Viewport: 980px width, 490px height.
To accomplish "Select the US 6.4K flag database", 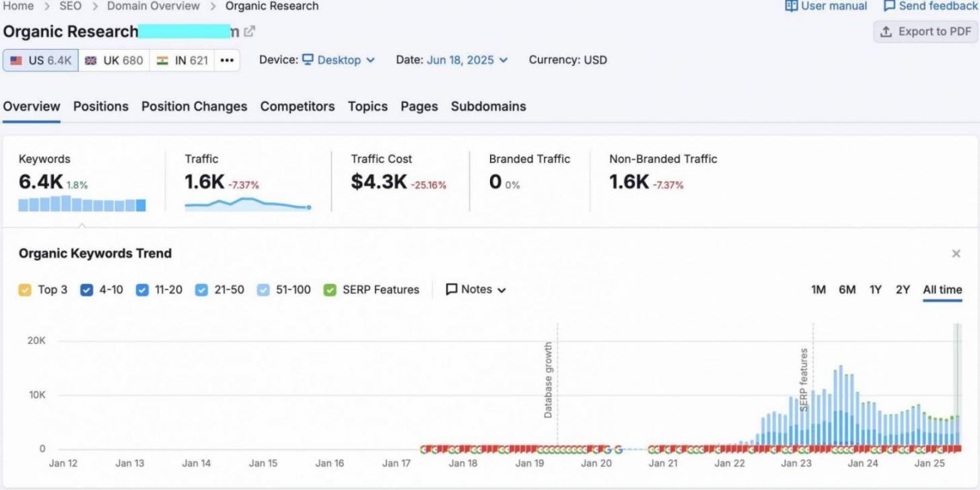I will 40,60.
